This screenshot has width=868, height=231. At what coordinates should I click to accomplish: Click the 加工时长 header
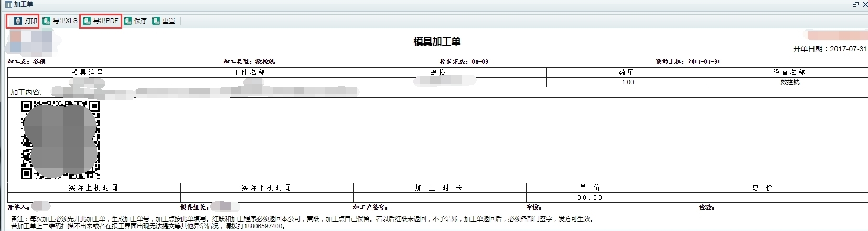(x=439, y=188)
